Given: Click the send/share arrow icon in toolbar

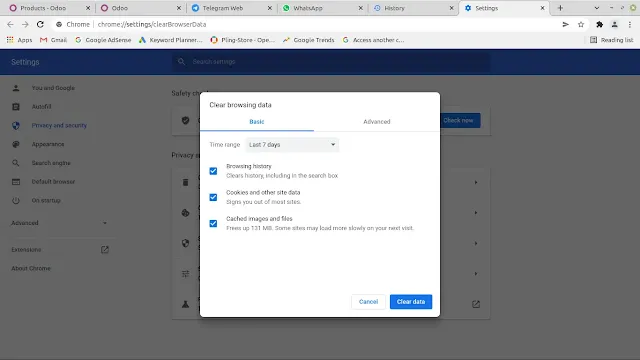Looking at the screenshot, I should coord(565,24).
